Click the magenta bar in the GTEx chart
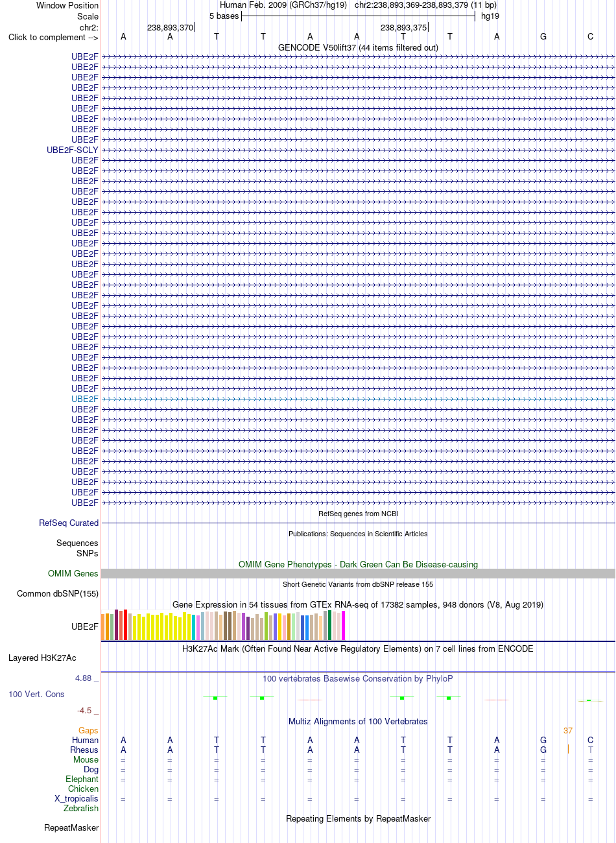Viewport: 616px width, 843px height. click(x=344, y=626)
